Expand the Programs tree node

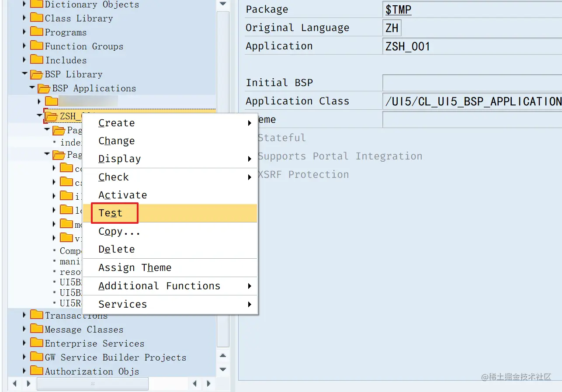(25, 32)
